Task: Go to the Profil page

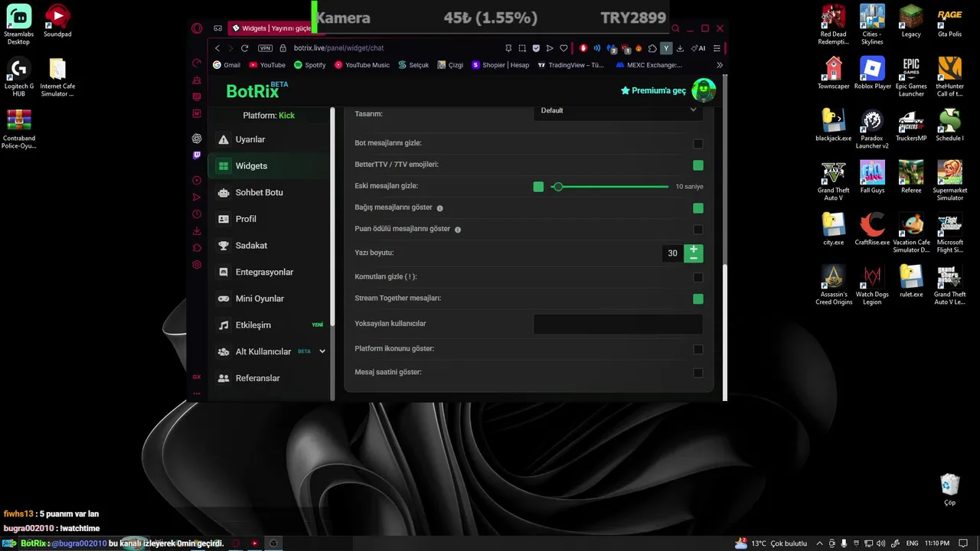Action: [x=269, y=219]
